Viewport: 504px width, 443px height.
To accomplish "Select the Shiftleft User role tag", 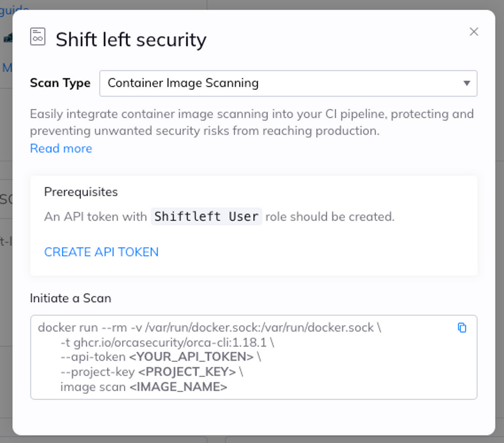I will pos(206,216).
